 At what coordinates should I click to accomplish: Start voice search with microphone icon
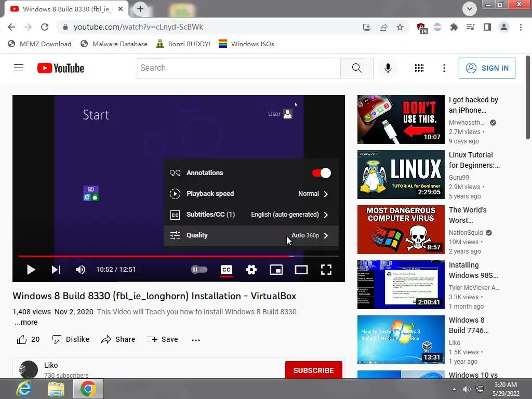(x=388, y=68)
